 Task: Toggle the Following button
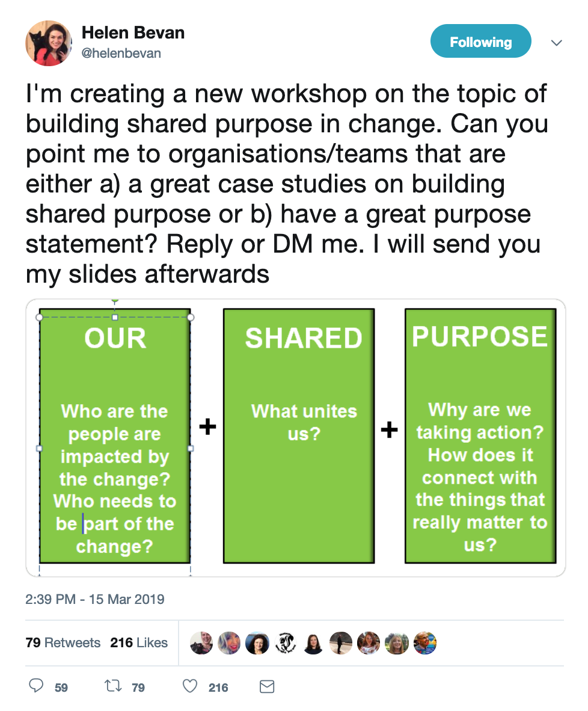(x=480, y=42)
